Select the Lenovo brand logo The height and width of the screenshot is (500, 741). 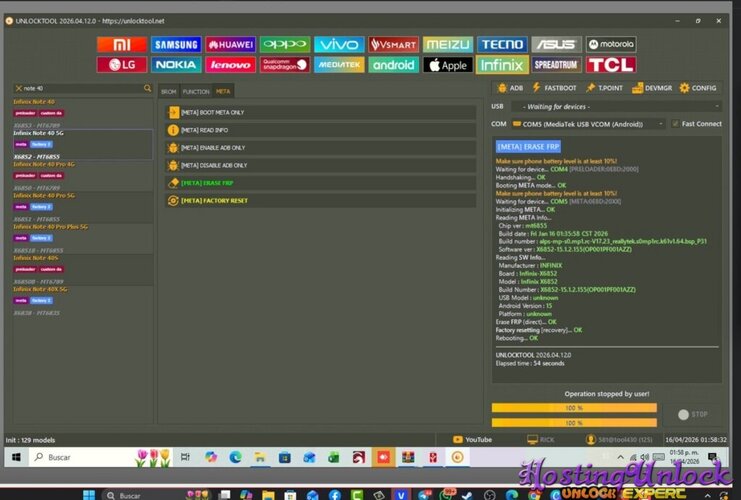click(x=231, y=65)
